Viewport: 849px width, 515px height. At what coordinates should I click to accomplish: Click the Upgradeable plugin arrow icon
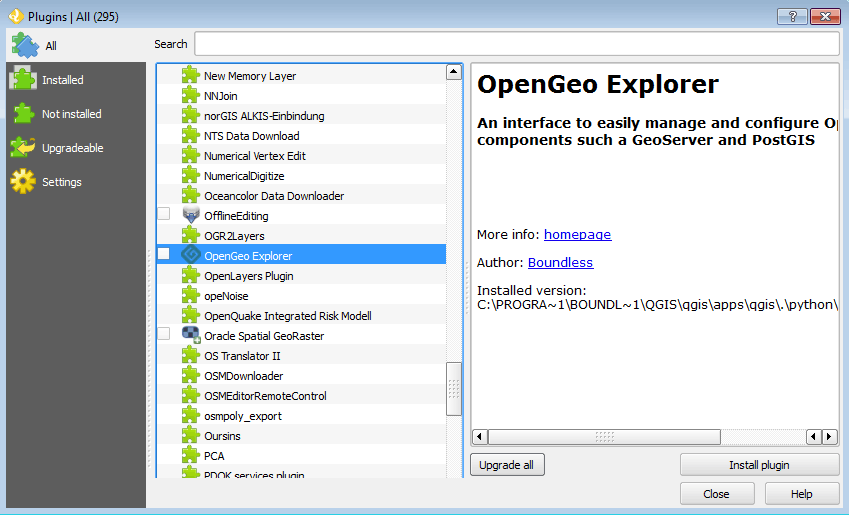coord(23,148)
